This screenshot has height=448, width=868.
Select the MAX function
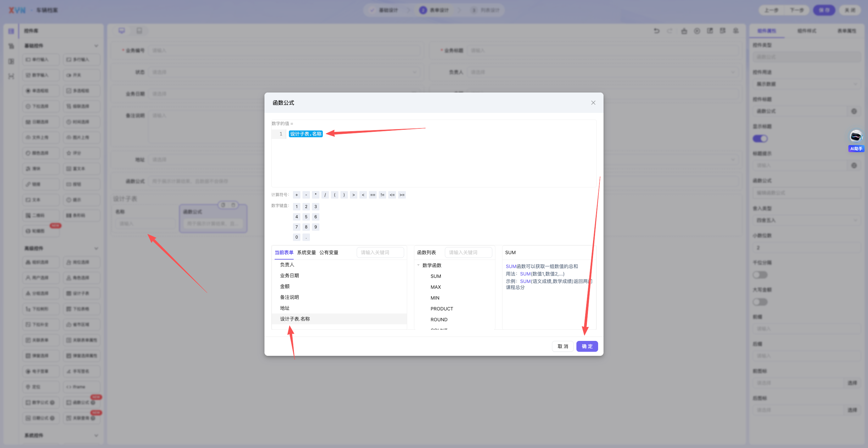(436, 287)
